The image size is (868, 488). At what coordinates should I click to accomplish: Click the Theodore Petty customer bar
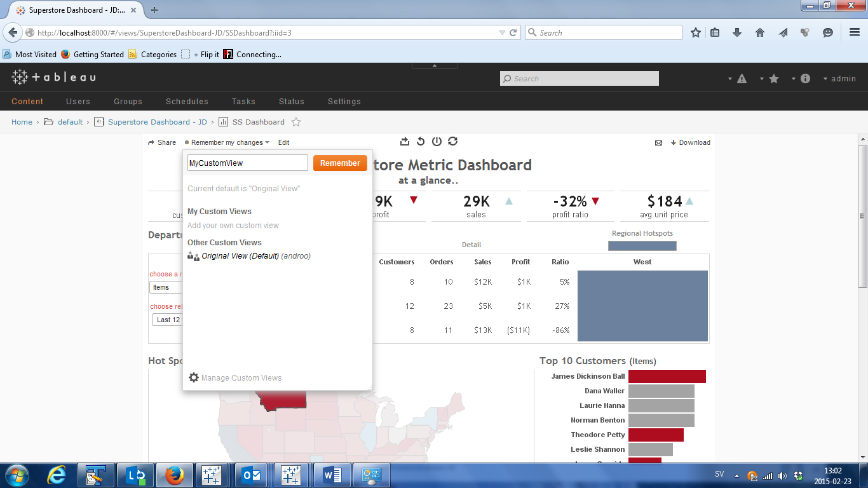(656, 435)
